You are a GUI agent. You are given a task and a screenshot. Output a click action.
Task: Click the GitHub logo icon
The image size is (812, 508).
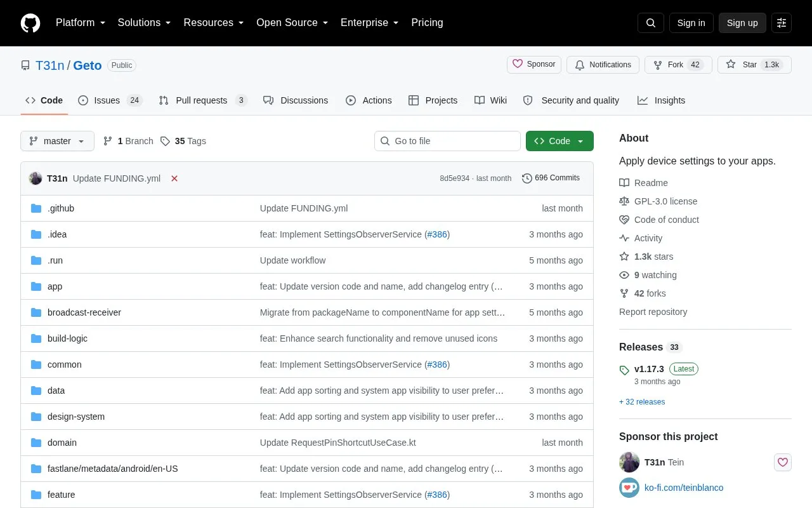(x=30, y=23)
